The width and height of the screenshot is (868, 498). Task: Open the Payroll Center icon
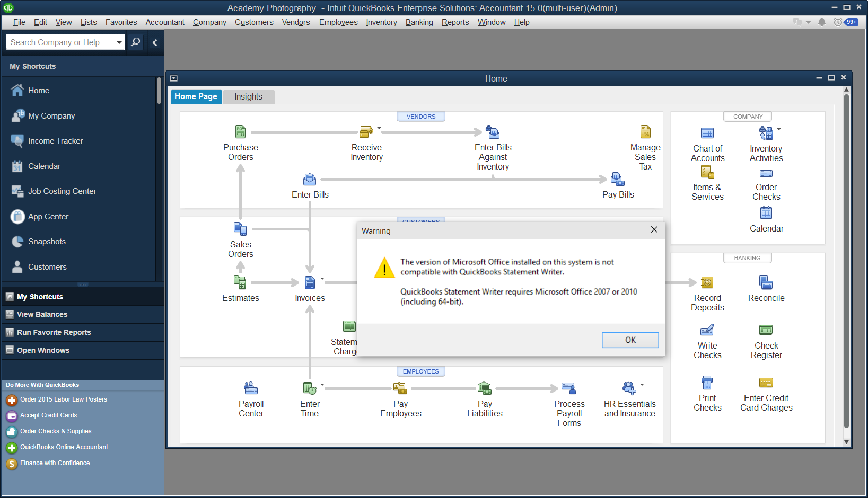click(x=251, y=388)
